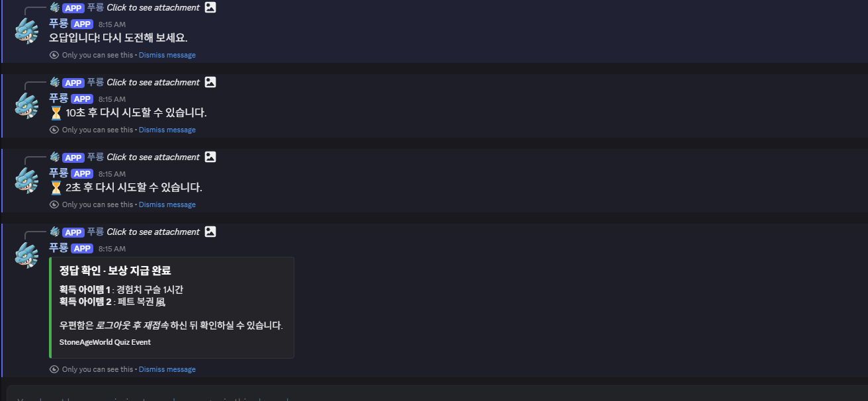Click the APP badge next to 푸룽 on the 10초 message
The image size is (868, 401).
coord(82,99)
